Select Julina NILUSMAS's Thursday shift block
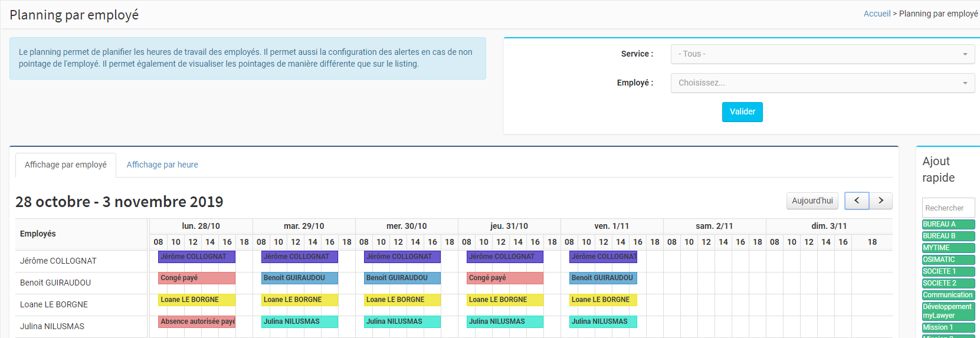This screenshot has width=980, height=338. [x=504, y=321]
